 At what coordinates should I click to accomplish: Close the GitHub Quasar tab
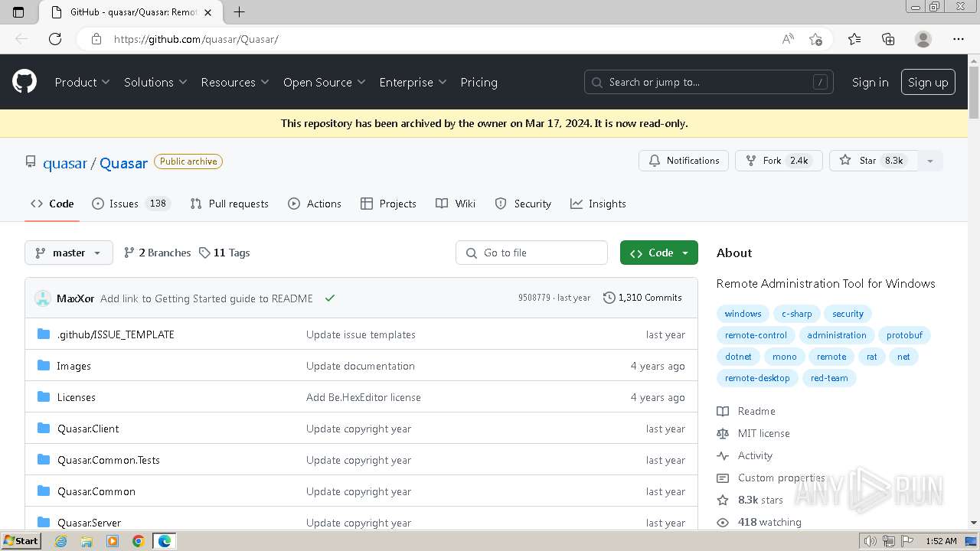tap(207, 12)
